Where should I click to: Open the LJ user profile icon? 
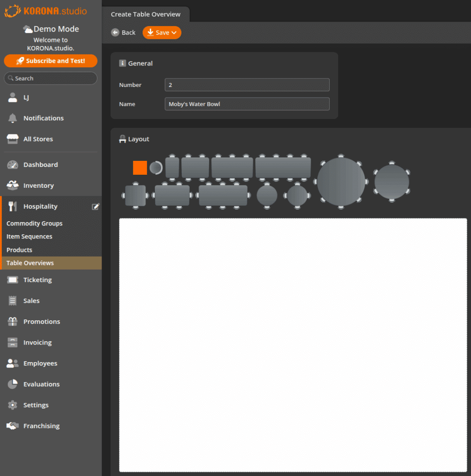[13, 98]
